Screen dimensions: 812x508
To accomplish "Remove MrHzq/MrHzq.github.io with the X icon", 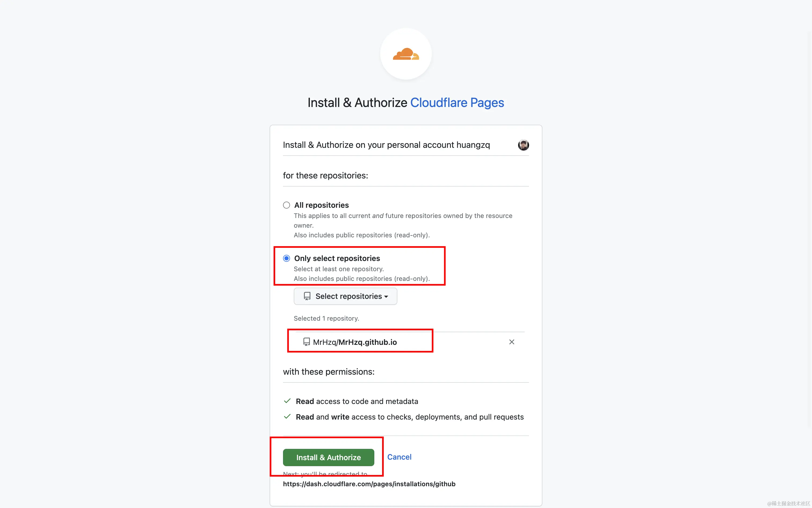I will click(x=511, y=342).
